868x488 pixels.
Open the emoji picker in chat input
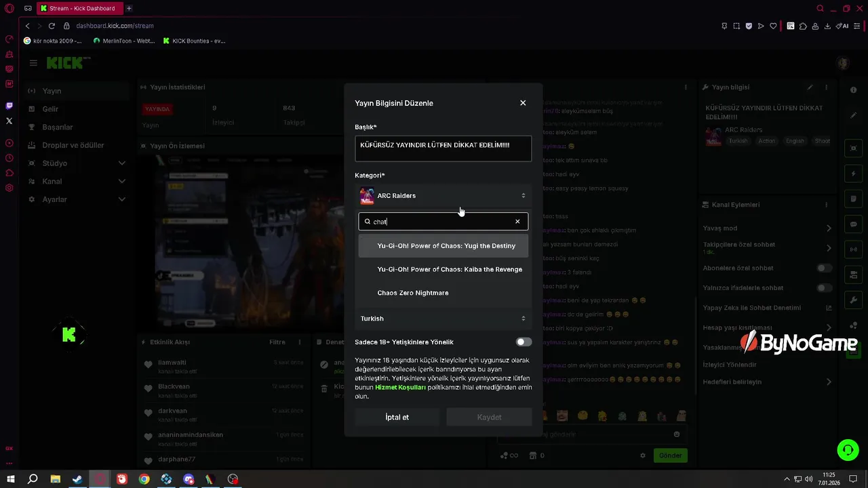point(677,434)
